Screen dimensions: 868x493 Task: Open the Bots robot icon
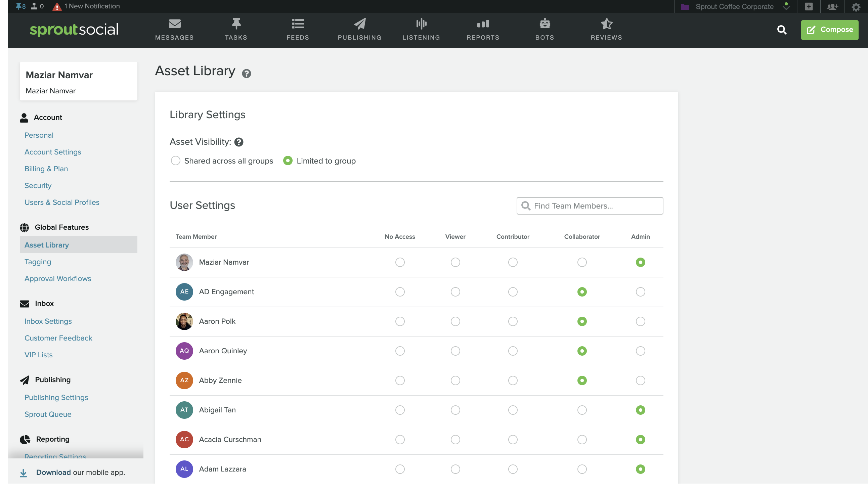[545, 24]
